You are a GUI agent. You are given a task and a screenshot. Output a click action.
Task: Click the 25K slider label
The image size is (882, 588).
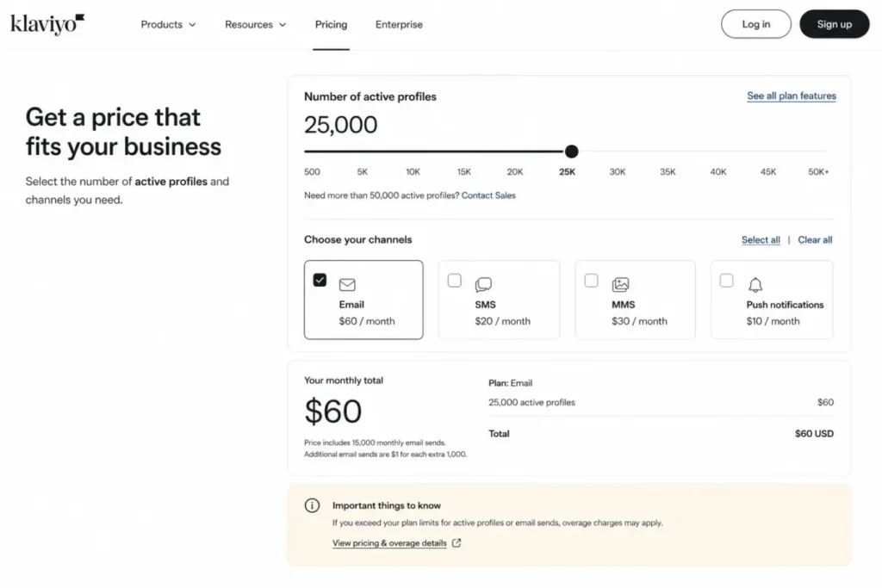coord(567,171)
